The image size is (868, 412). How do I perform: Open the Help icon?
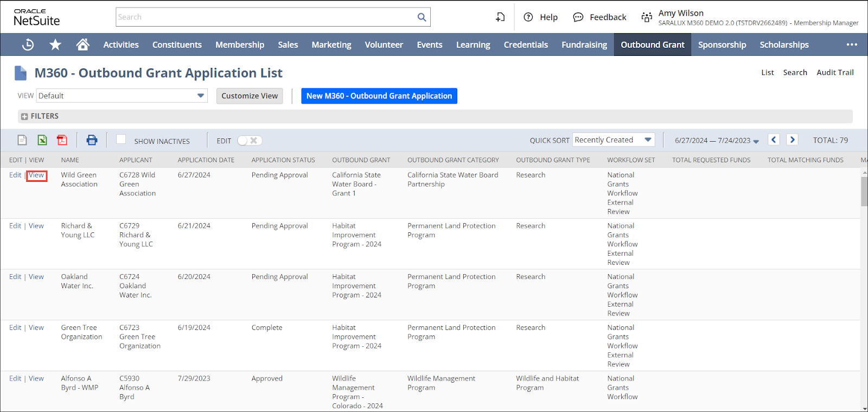coord(528,17)
